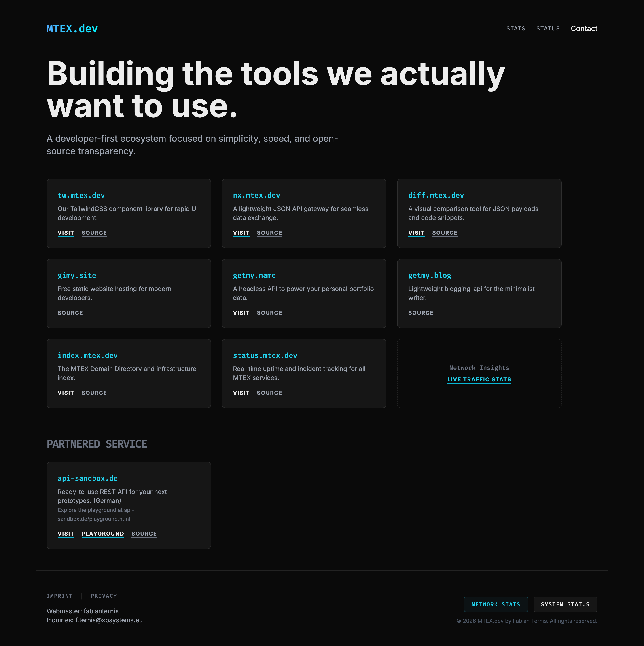This screenshot has height=646, width=644.
Task: Click the SYSTEM STATUS footer button
Action: [x=565, y=604]
